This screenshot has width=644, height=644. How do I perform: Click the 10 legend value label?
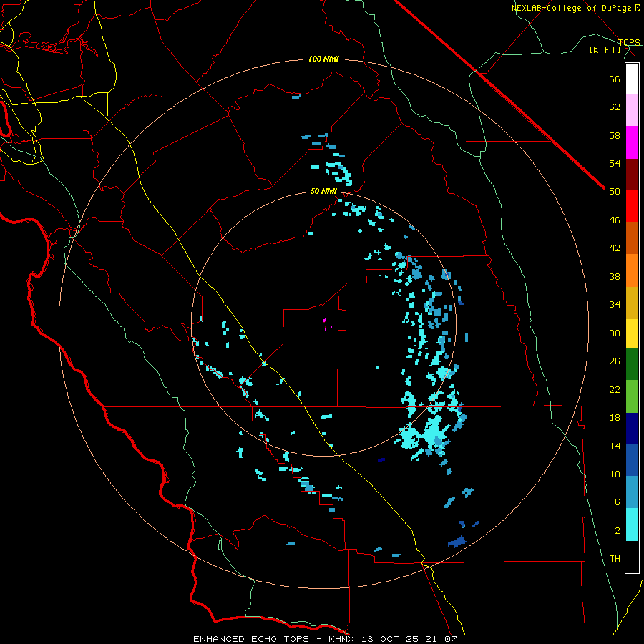(615, 474)
